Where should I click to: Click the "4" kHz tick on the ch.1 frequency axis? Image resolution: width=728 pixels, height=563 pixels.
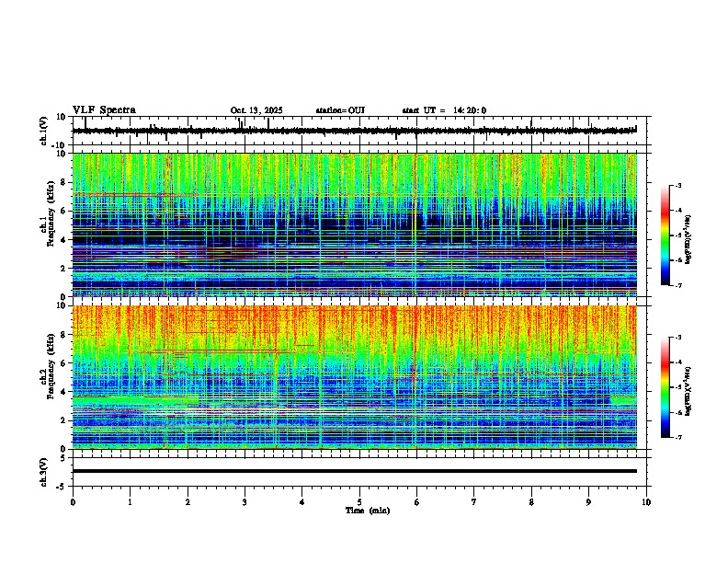[64, 240]
